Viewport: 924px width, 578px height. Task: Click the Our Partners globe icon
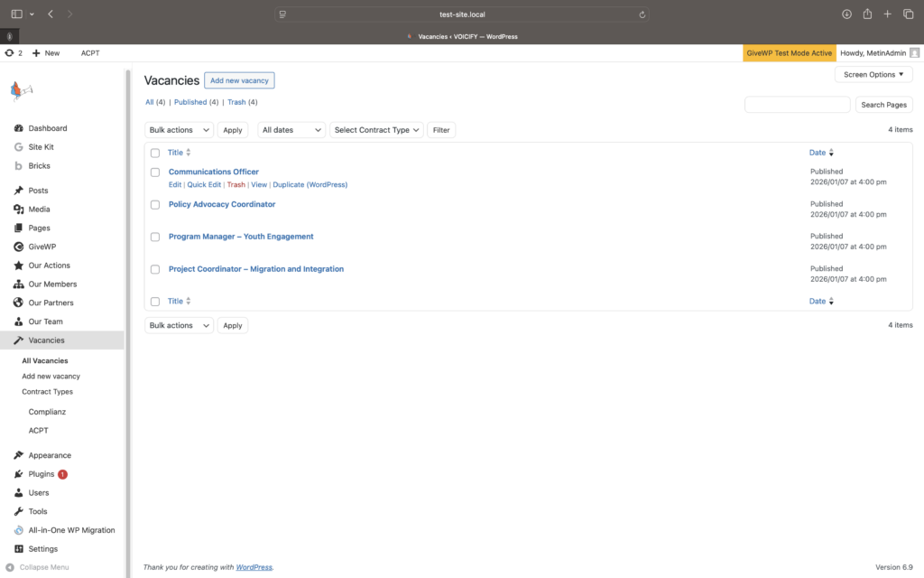[x=19, y=303]
